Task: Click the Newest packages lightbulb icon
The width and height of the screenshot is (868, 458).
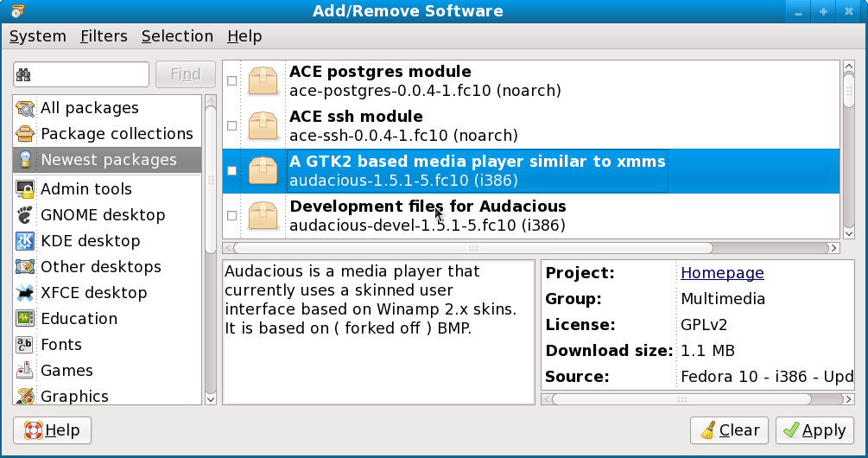Action: pyautogui.click(x=25, y=160)
